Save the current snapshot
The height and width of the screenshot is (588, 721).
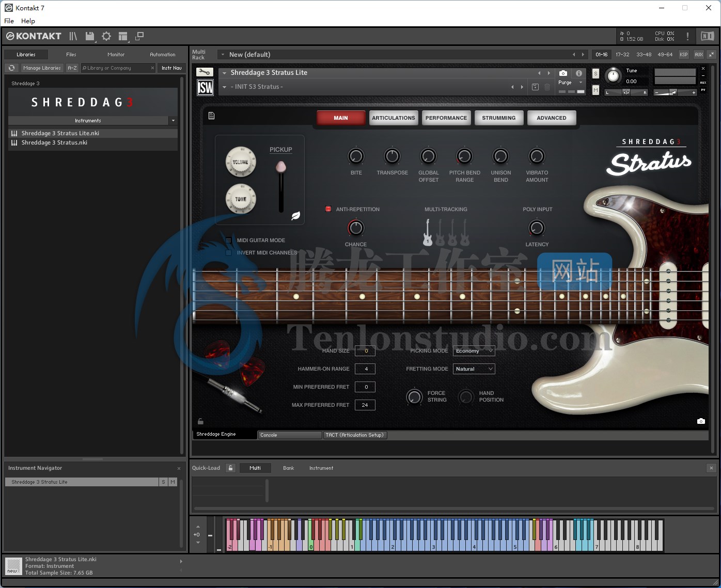(x=536, y=87)
